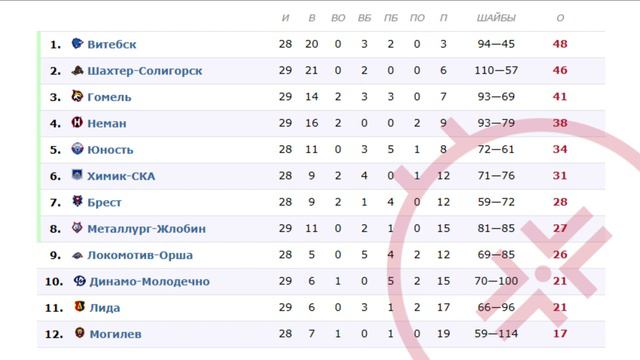
Task: Click the Неман team logo icon
Action: [x=77, y=122]
